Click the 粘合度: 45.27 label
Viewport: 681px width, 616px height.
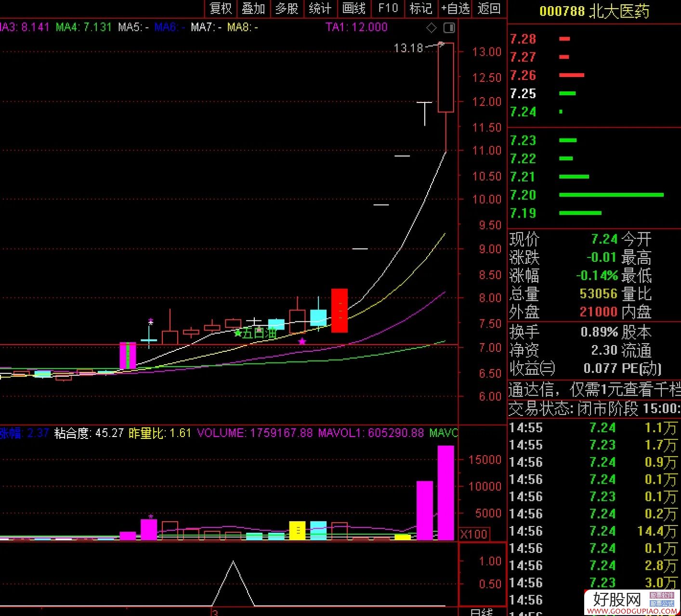point(89,433)
